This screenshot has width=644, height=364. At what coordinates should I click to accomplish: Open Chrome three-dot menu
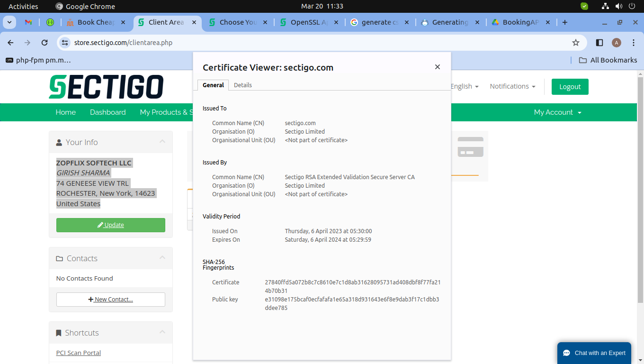coord(634,43)
